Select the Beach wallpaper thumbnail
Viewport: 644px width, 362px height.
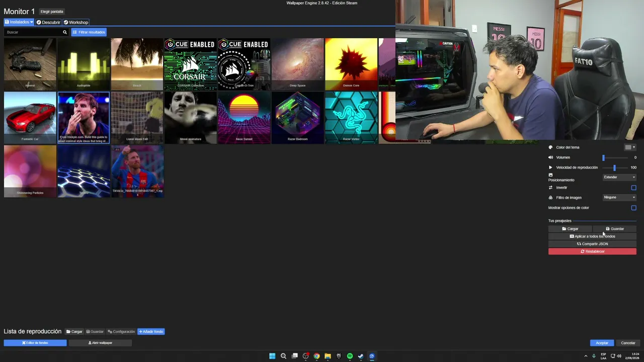(x=137, y=64)
